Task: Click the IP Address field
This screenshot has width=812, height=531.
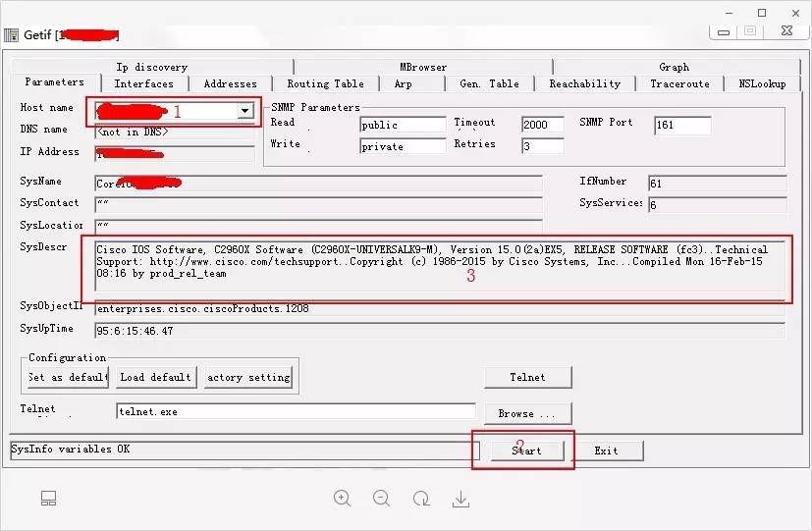Action: point(175,154)
